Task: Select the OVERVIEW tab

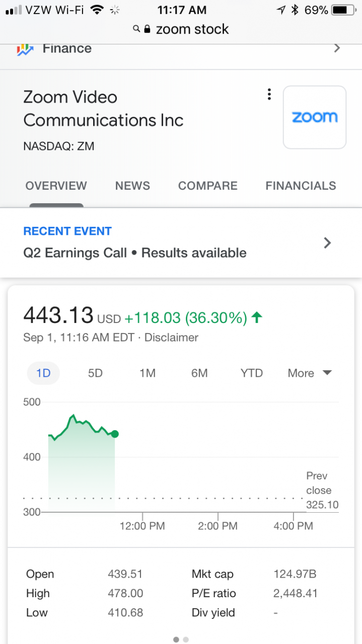Action: [56, 186]
